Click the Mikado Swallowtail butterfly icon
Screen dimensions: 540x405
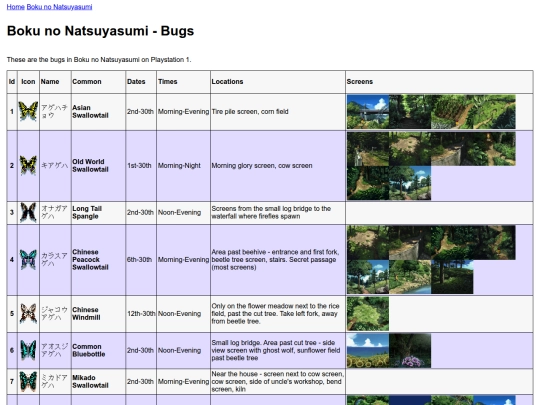click(x=28, y=381)
